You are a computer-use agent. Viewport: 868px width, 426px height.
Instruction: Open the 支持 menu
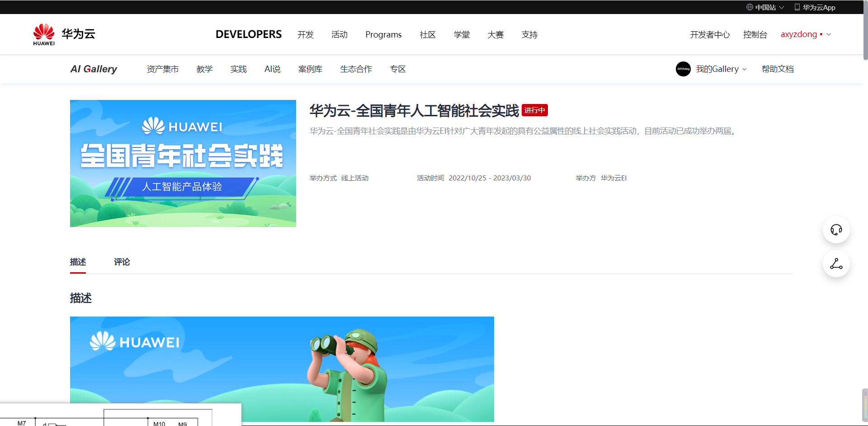[x=529, y=34]
